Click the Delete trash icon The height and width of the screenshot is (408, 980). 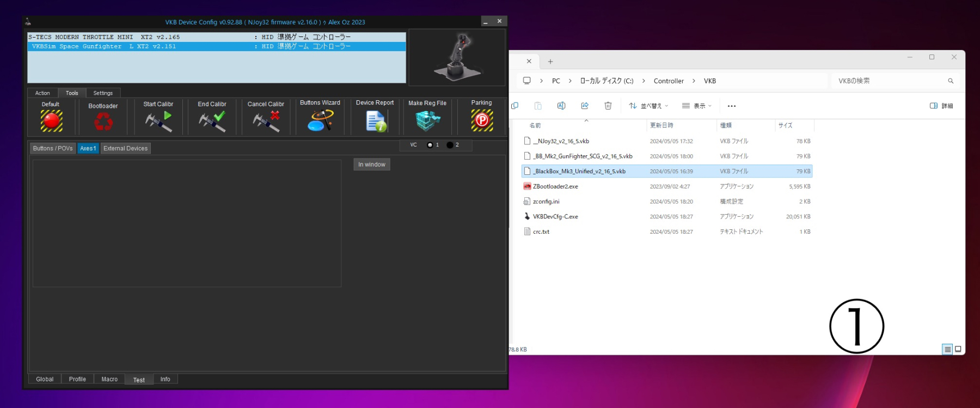point(608,106)
